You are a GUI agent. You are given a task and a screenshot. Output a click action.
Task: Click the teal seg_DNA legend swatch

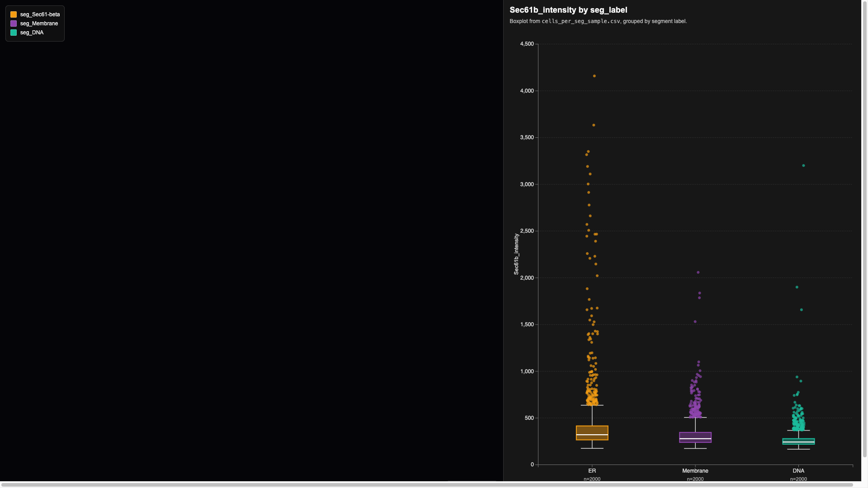click(x=14, y=33)
